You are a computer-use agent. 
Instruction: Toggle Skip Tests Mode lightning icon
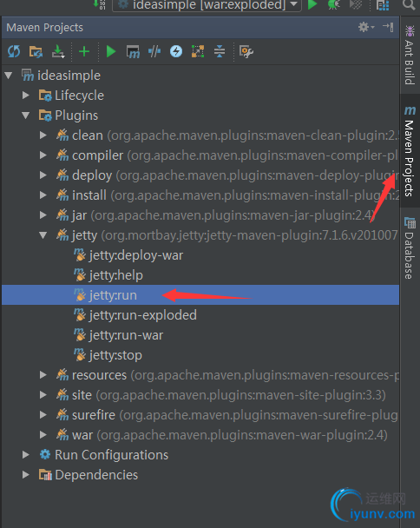pyautogui.click(x=176, y=51)
